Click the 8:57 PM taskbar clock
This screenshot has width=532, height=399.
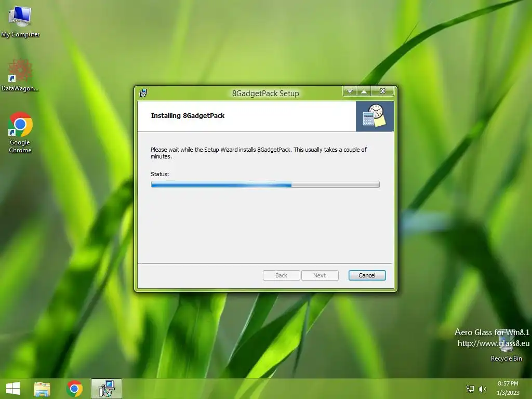coord(508,388)
